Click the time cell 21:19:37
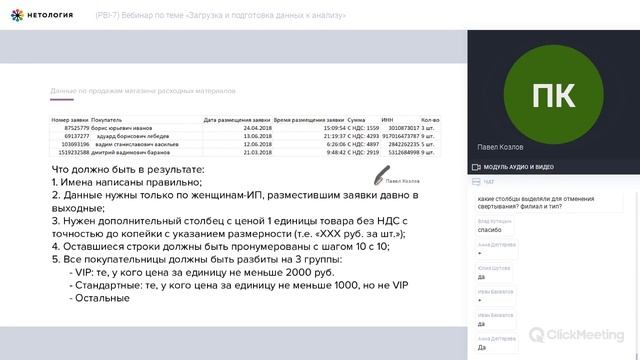640x360 pixels. click(335, 136)
